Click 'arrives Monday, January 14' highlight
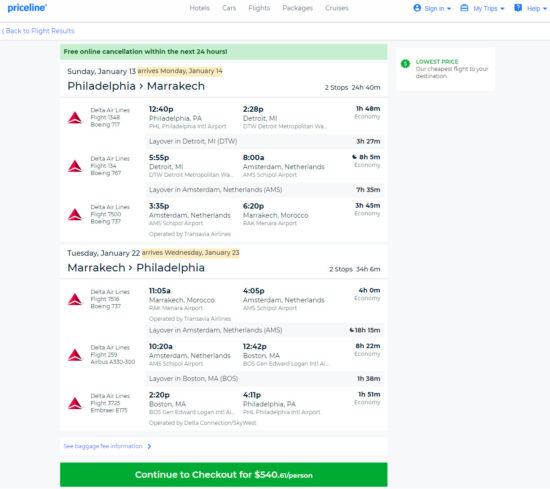This screenshot has height=489, width=550. pos(180,71)
